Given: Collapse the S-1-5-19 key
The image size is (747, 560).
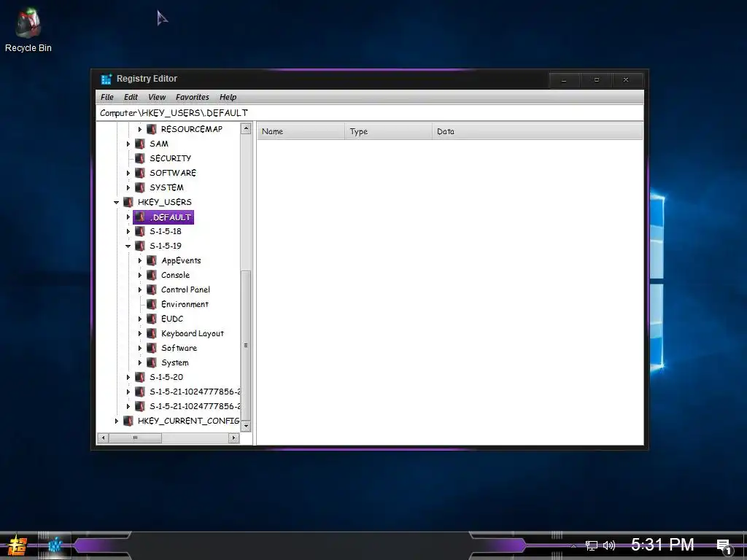Looking at the screenshot, I should tap(128, 246).
